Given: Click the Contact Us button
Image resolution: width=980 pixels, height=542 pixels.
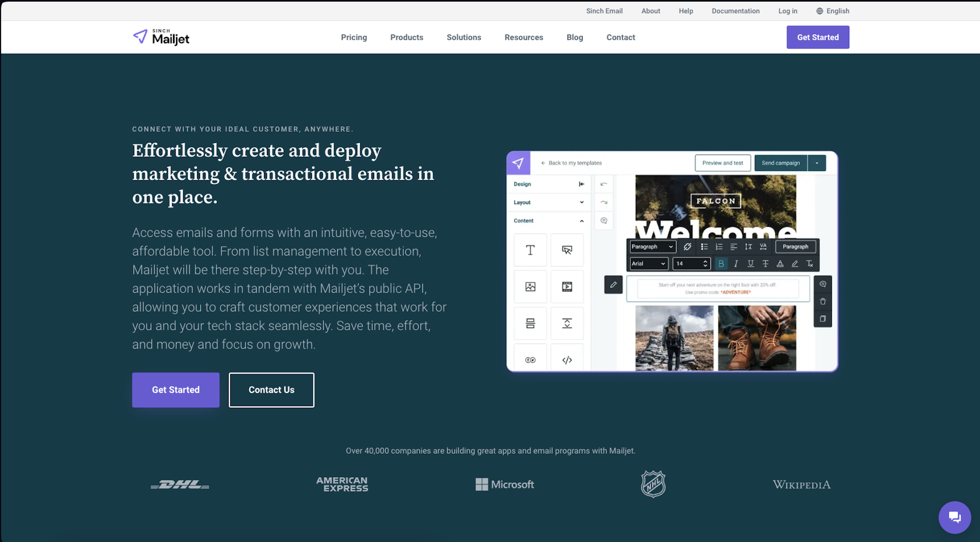Looking at the screenshot, I should pyautogui.click(x=272, y=390).
